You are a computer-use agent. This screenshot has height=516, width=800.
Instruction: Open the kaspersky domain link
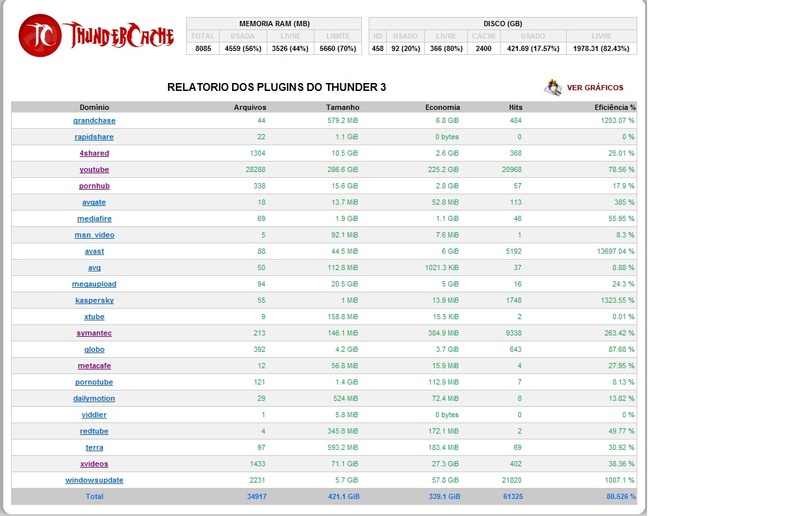click(94, 300)
